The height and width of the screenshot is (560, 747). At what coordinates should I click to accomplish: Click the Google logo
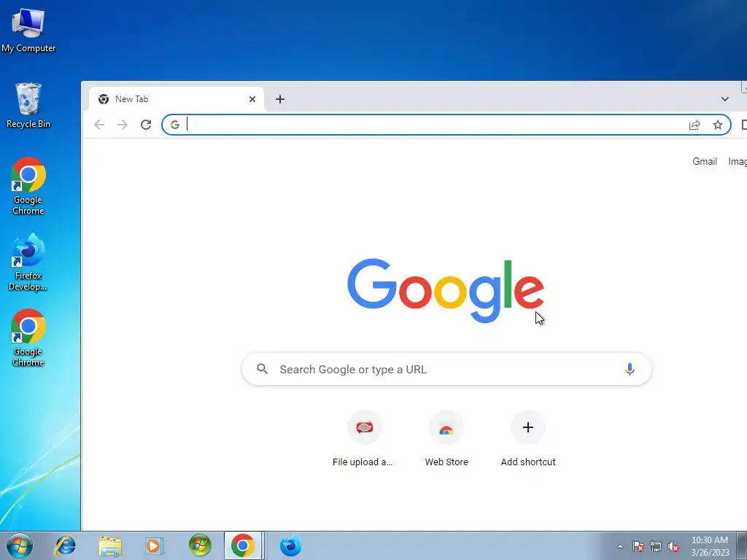pyautogui.click(x=446, y=290)
